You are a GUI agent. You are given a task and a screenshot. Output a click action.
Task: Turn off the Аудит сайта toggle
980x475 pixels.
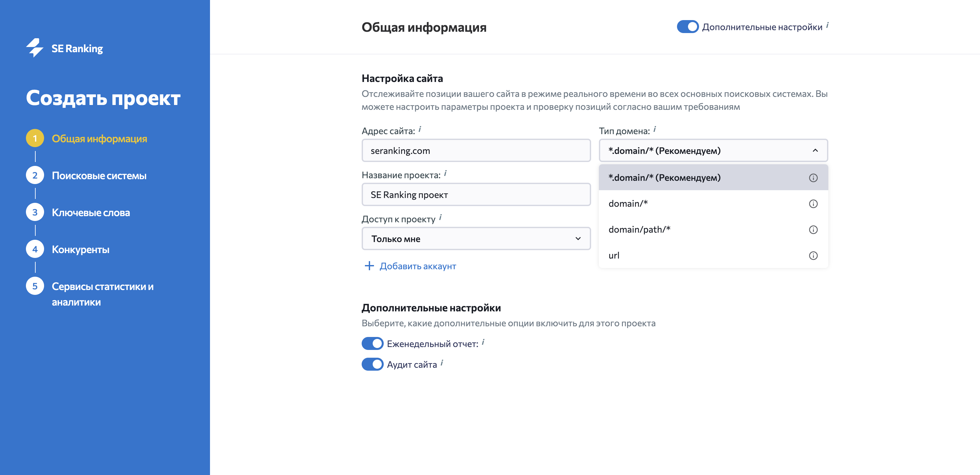372,364
